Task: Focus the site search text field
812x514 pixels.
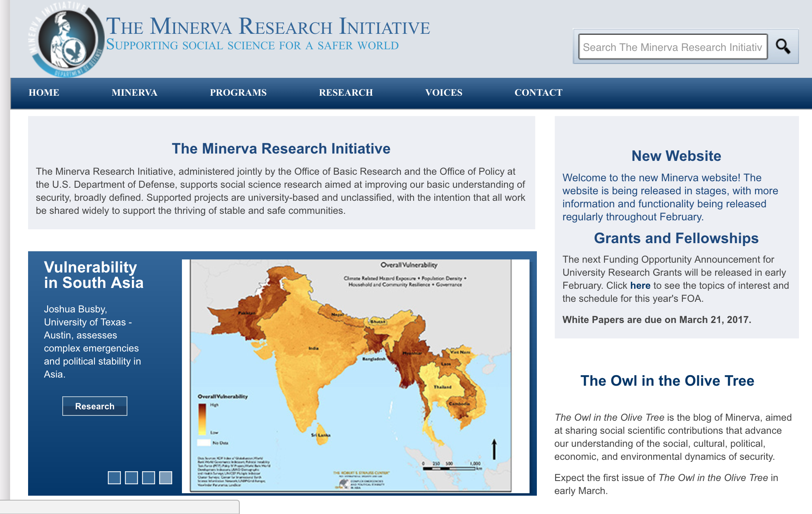Action: 672,47
